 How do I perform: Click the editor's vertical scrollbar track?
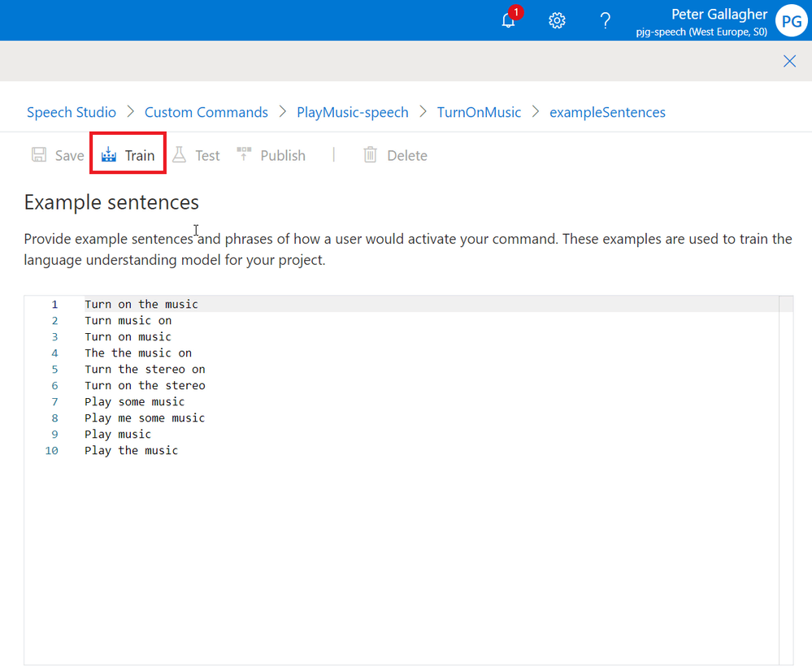point(786,480)
